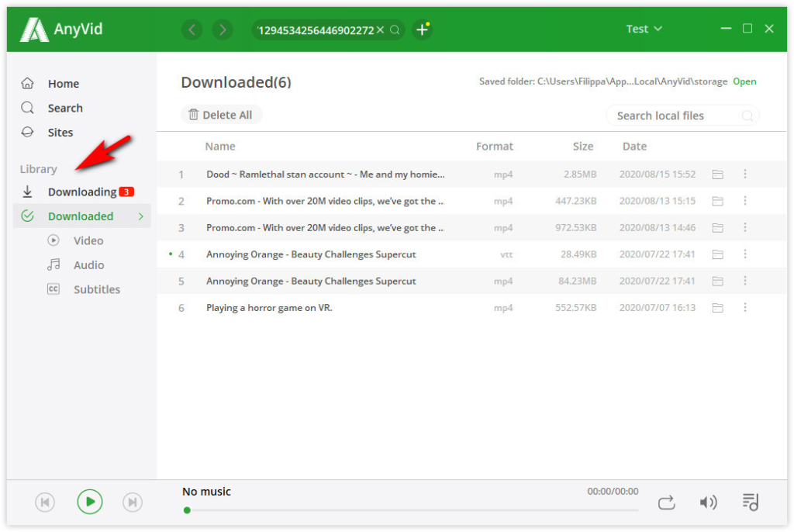
Task: Sort by the Format column header
Action: coord(494,147)
